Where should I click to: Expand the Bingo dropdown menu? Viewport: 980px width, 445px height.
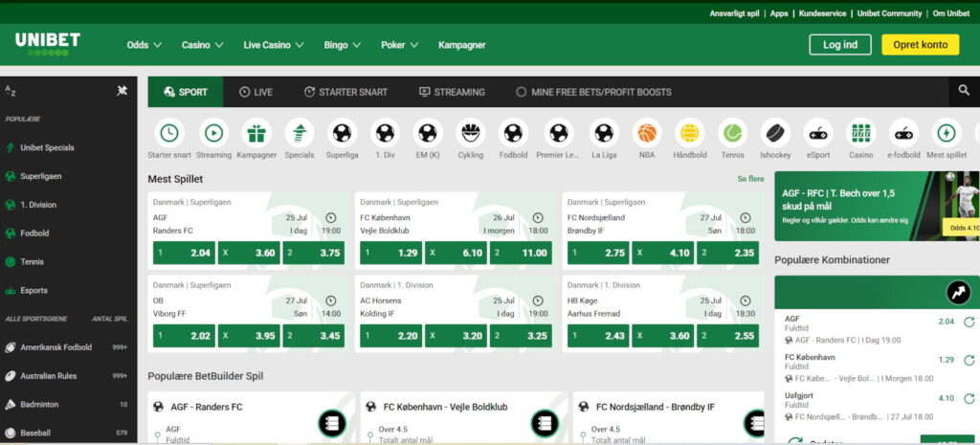343,45
